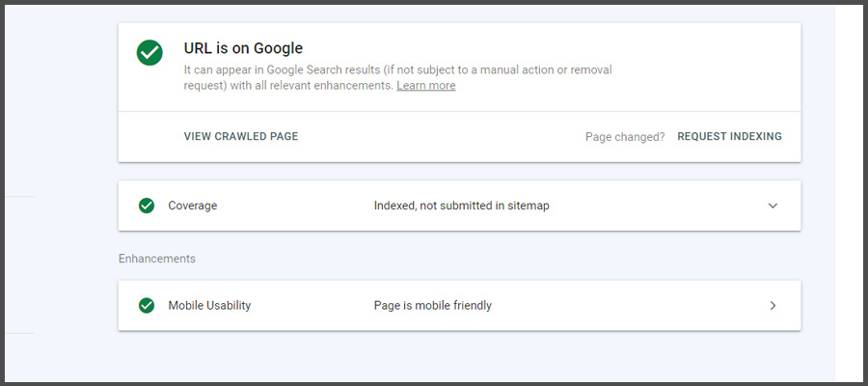The image size is (868, 386).
Task: Click the blank area right of "Page is mobile friendly"
Action: [x=627, y=306]
